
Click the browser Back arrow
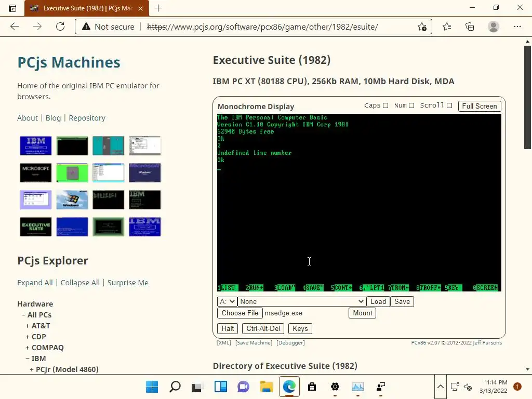tap(15, 26)
